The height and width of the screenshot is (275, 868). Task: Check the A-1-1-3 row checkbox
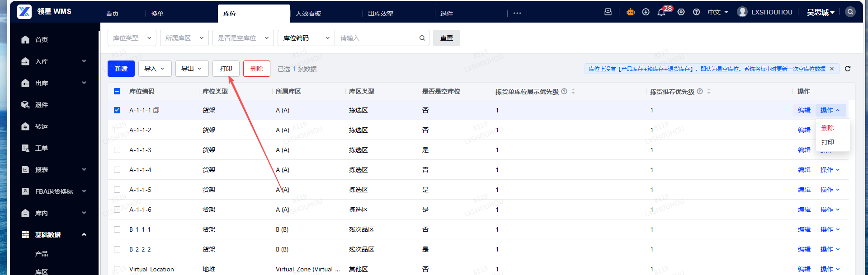pos(117,150)
